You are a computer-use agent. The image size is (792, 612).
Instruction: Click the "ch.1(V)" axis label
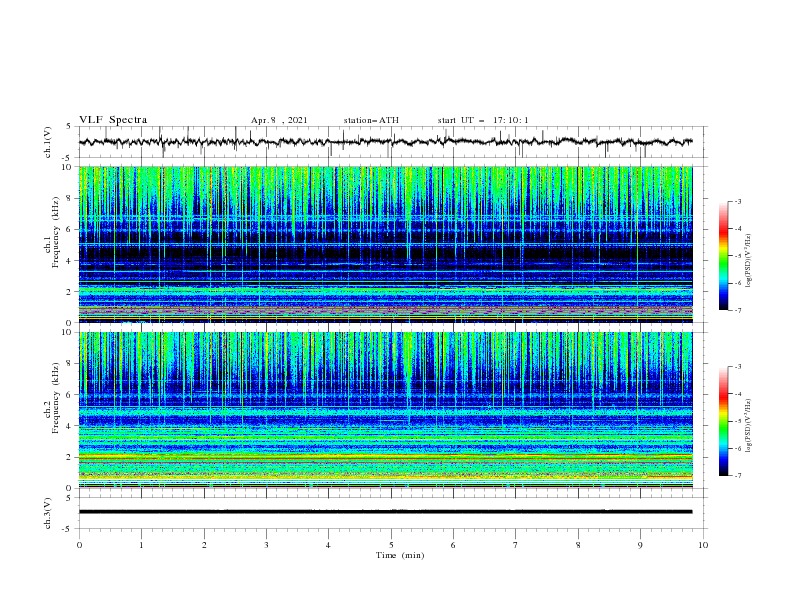[x=48, y=142]
